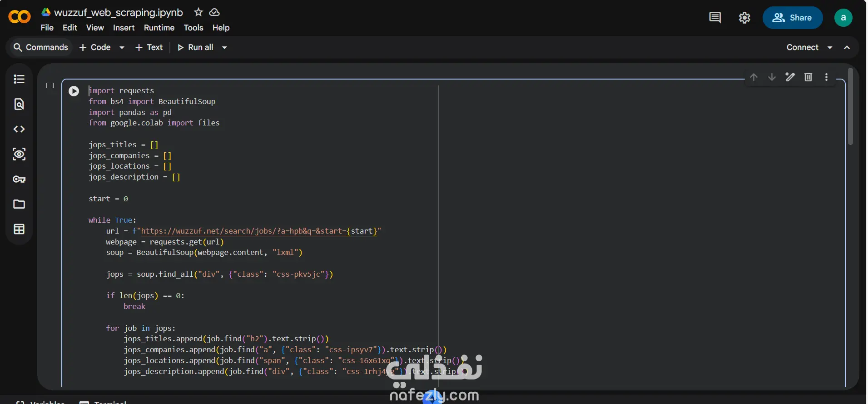Delete the cell with trash icon
Viewport: 868px width, 404px height.
click(x=808, y=77)
